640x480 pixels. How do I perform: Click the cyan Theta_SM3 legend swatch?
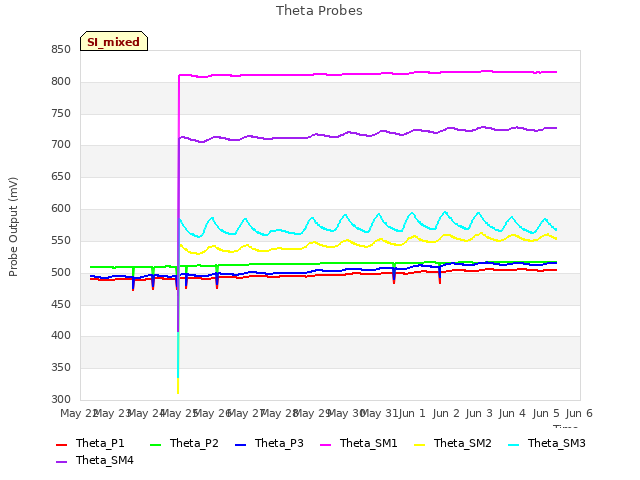point(513,444)
